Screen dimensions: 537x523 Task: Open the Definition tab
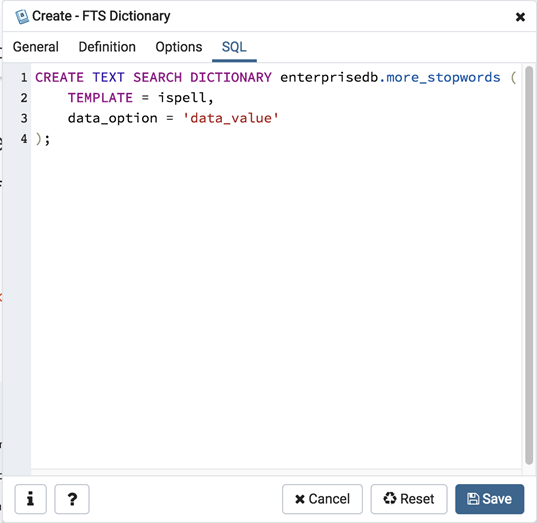click(107, 47)
